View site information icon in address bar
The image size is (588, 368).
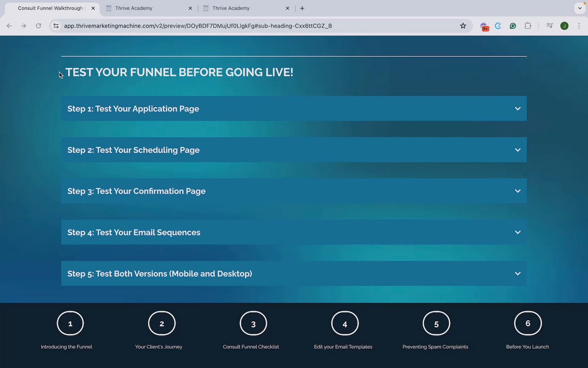point(56,26)
